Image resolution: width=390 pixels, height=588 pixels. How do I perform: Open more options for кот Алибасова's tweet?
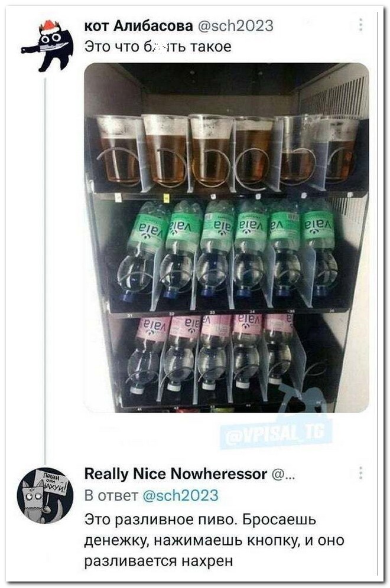(x=360, y=25)
